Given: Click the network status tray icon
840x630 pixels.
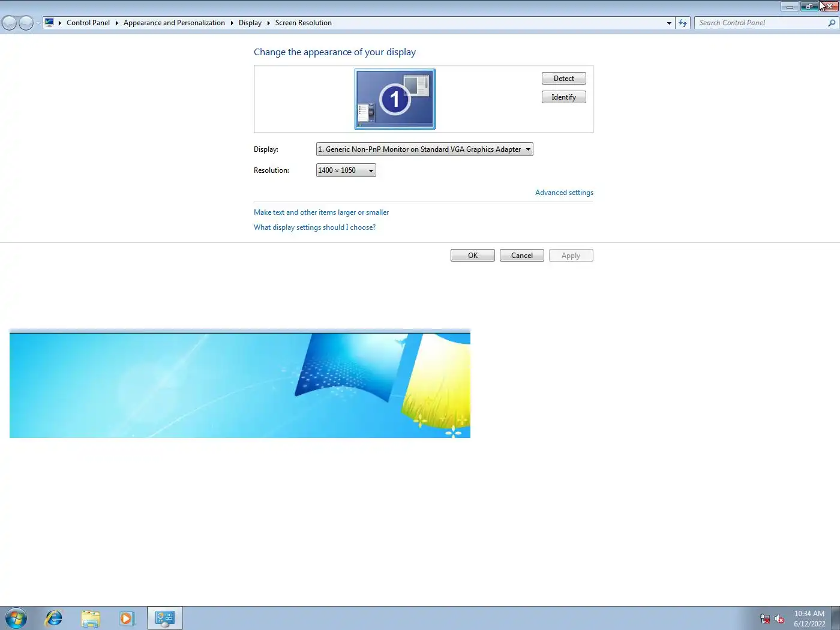Looking at the screenshot, I should click(765, 619).
